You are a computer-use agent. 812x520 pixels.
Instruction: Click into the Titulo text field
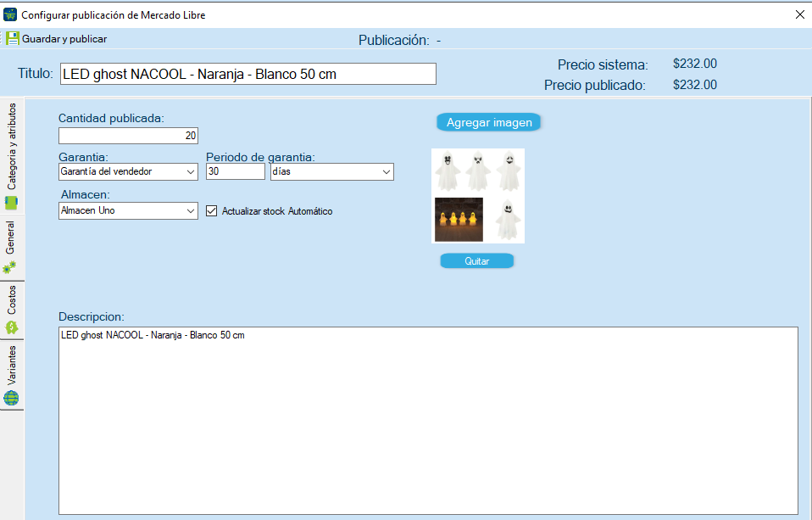(248, 74)
